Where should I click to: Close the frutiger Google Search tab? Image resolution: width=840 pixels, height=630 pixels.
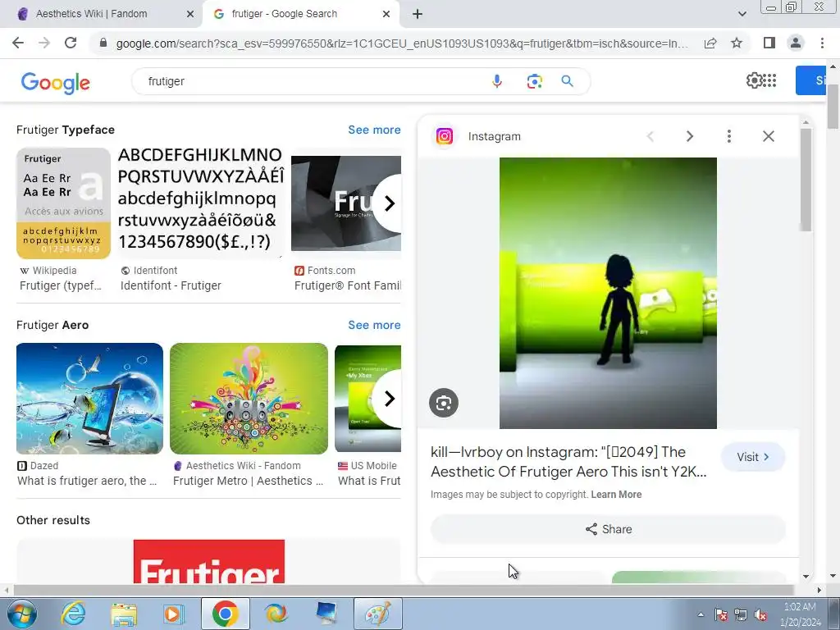point(386,14)
